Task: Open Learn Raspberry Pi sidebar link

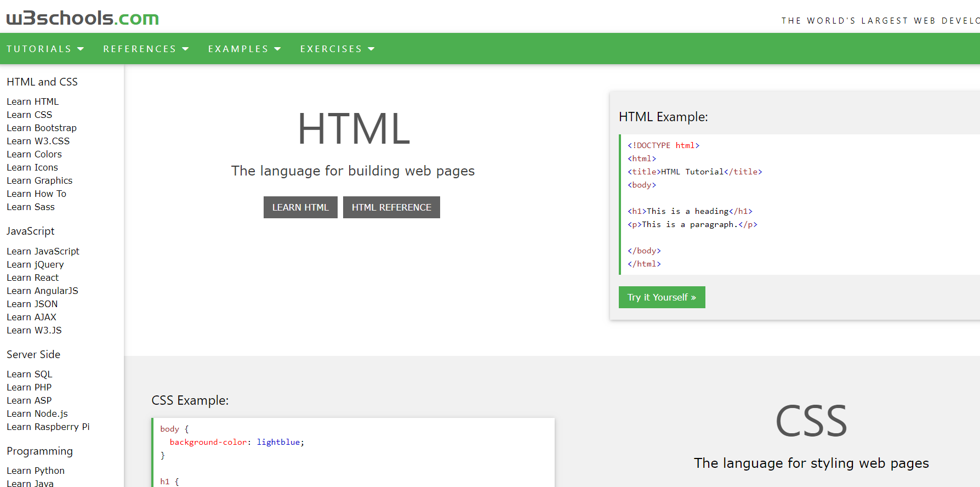Action: [x=48, y=427]
